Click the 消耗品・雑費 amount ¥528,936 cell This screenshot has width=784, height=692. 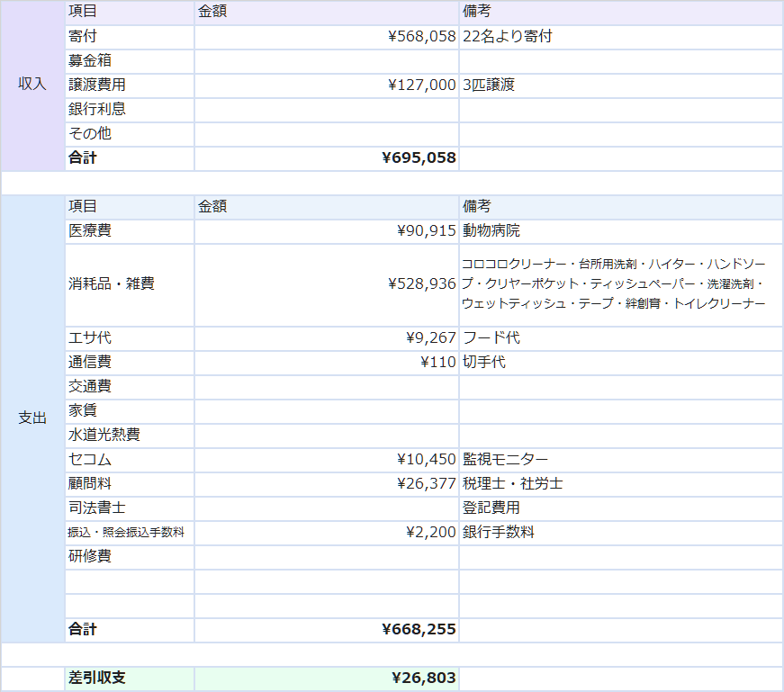[326, 284]
